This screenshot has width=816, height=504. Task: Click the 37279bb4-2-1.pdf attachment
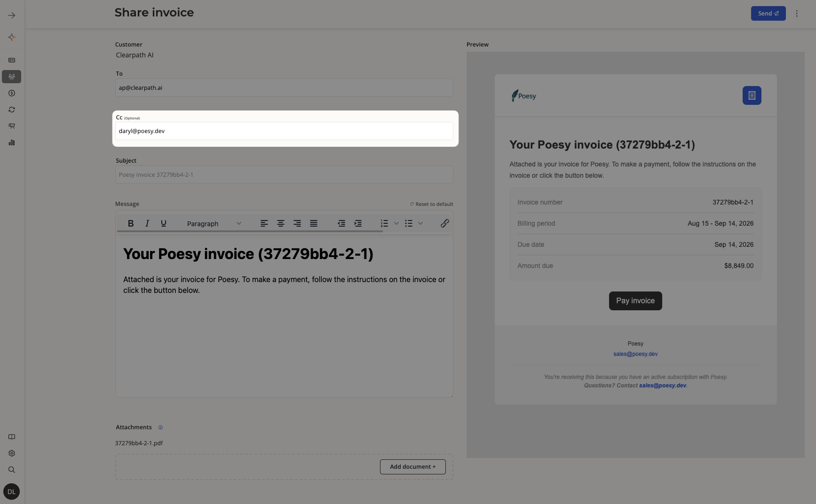click(x=139, y=443)
